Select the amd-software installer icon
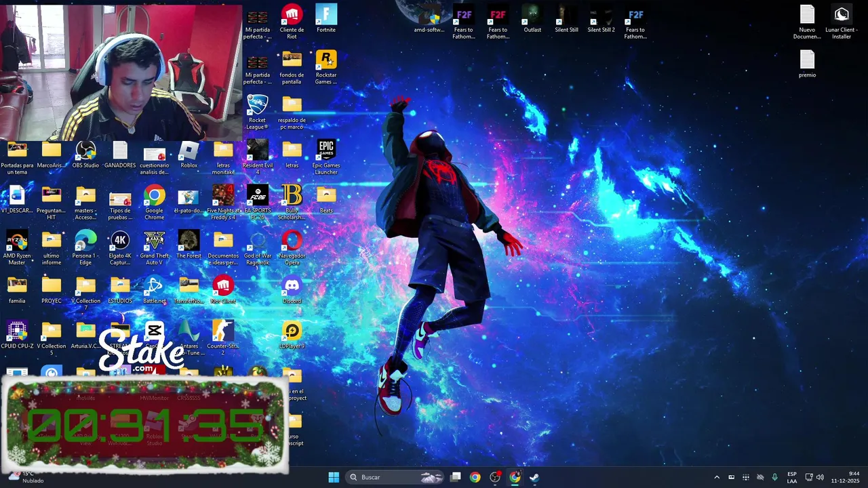Viewport: 868px width, 488px height. [429, 18]
